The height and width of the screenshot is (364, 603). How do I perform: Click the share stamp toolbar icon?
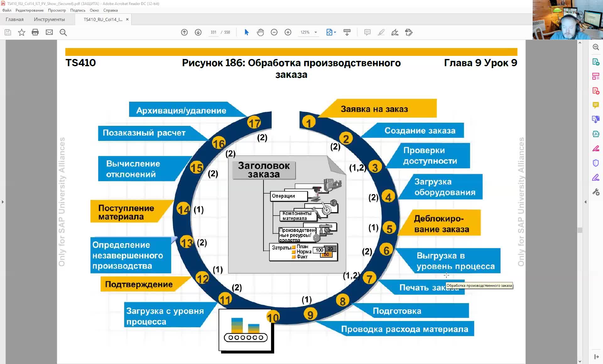tap(409, 32)
